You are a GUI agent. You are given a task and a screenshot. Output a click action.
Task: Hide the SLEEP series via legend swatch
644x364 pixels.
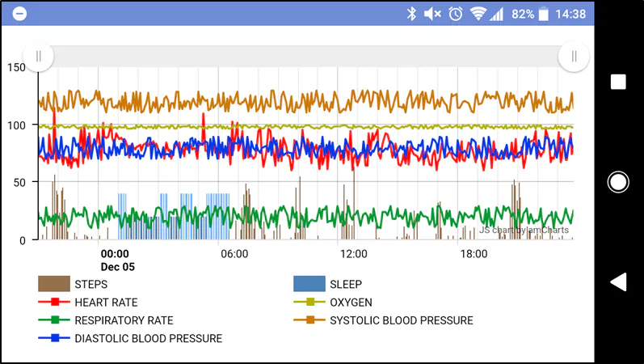pyautogui.click(x=309, y=284)
